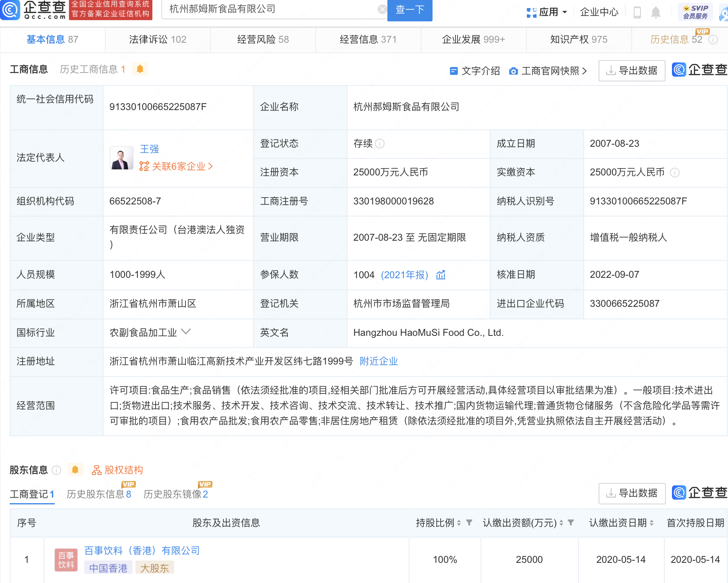This screenshot has height=583, width=728.
Task: Open 2021年报 annual report link
Action: [404, 275]
